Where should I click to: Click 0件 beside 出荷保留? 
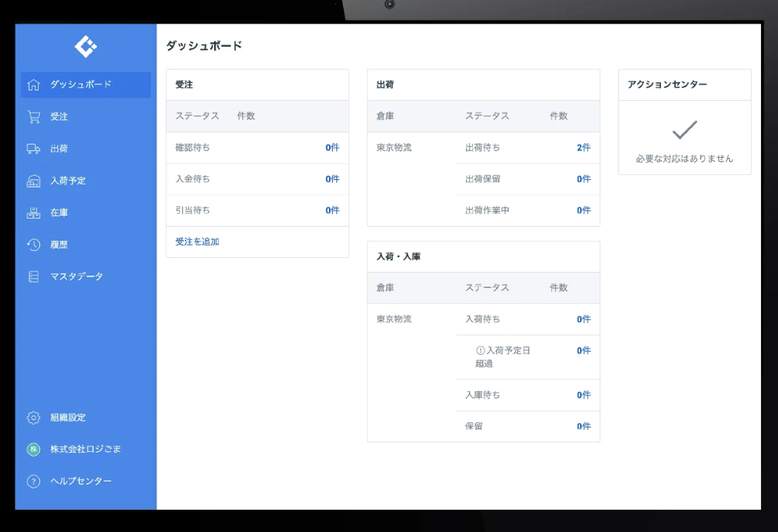[582, 179]
